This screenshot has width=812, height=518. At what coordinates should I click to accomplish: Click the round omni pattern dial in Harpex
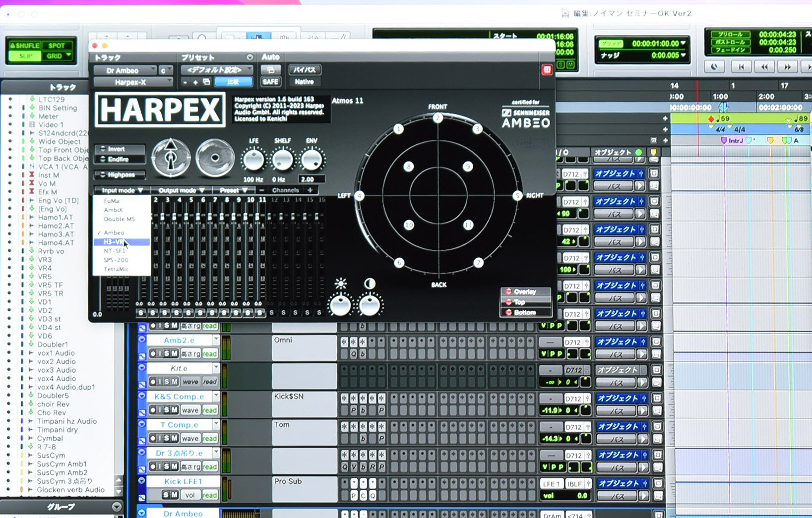coord(215,158)
